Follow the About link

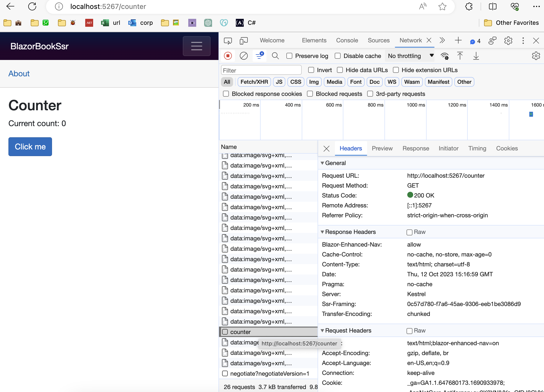tap(19, 74)
